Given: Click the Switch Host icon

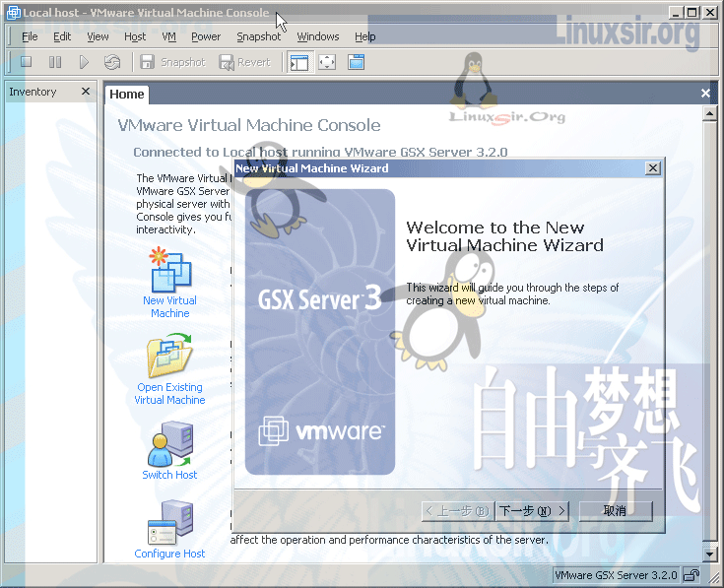Looking at the screenshot, I should click(170, 443).
